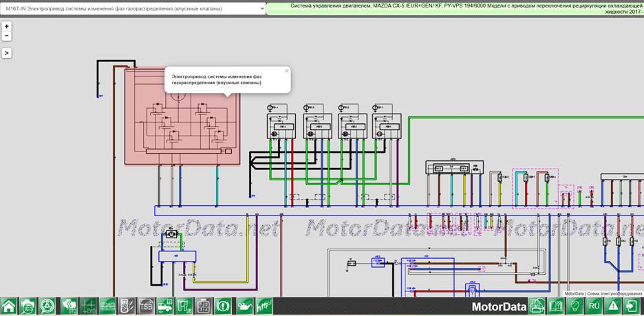Open the JB fuse box icon
Image resolution: width=644 pixels, height=316 pixels.
click(x=184, y=306)
